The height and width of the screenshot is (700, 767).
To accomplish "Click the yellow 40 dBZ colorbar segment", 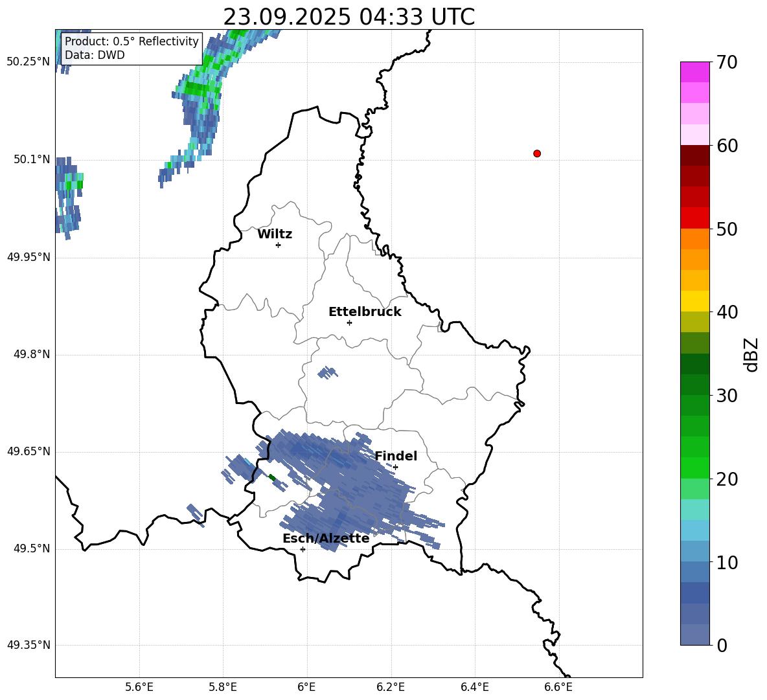I will 694,301.
